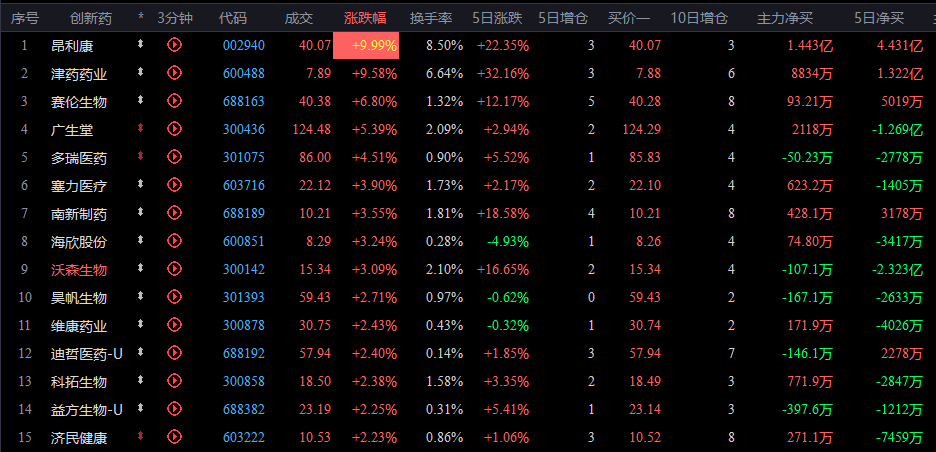Select the stock name 昊帆生物
Image resolution: width=936 pixels, height=452 pixels.
pos(79,297)
